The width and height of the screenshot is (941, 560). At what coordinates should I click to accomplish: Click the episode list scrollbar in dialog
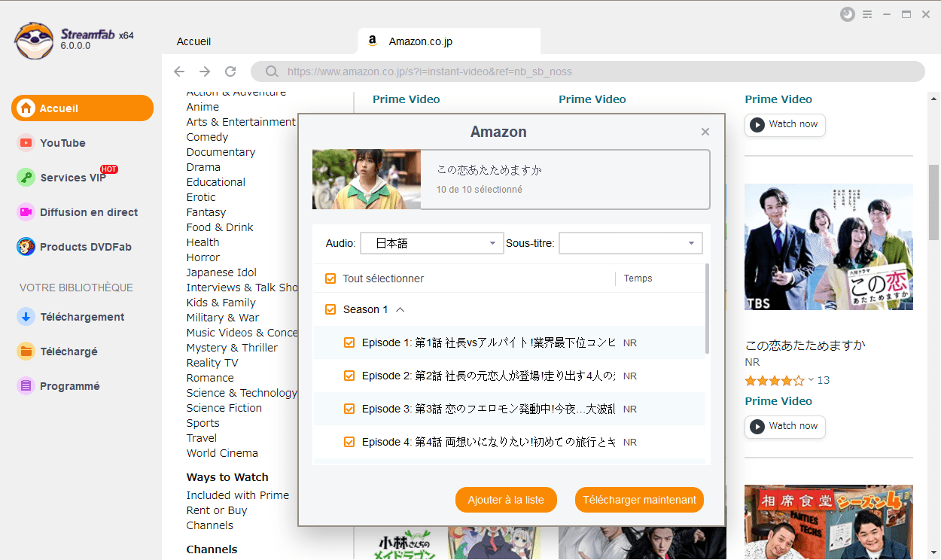[x=707, y=308]
